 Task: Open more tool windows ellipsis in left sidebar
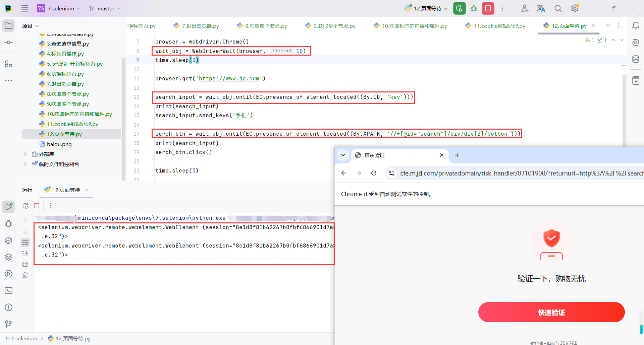9,80
